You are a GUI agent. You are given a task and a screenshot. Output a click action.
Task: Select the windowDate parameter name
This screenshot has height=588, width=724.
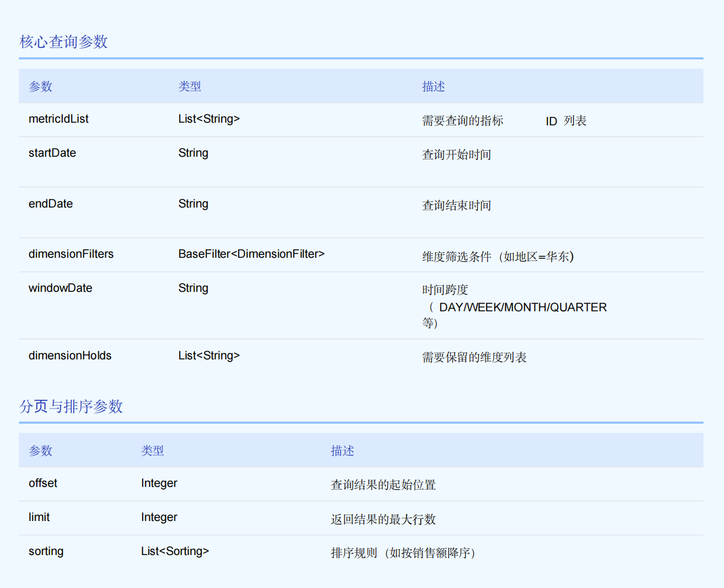tap(61, 288)
